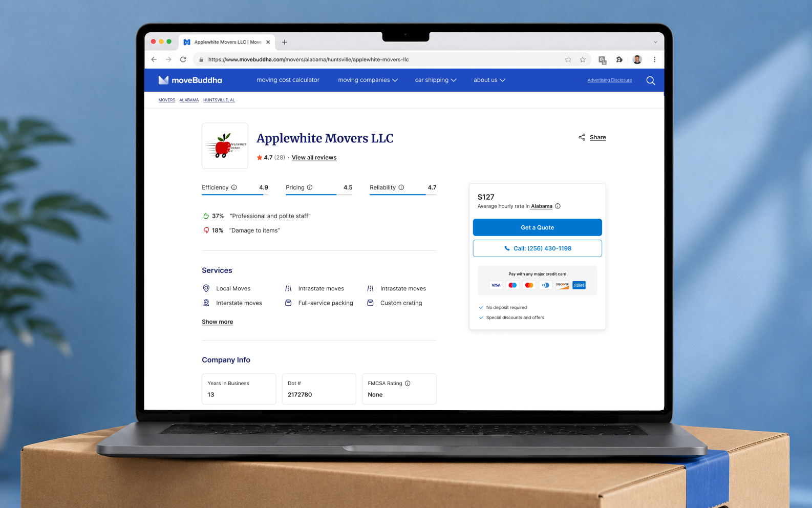Screen dimensions: 812x508
Task: Click the Applewhite Movers logo image
Action: click(225, 146)
